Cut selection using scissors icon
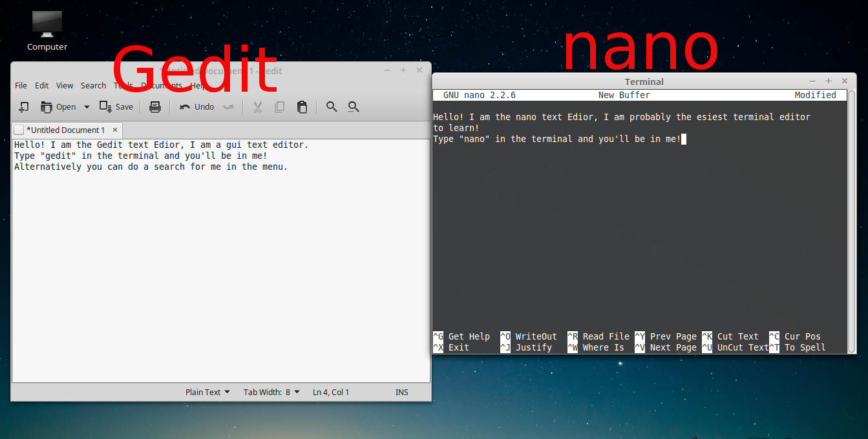The width and height of the screenshot is (868, 439). 257,107
